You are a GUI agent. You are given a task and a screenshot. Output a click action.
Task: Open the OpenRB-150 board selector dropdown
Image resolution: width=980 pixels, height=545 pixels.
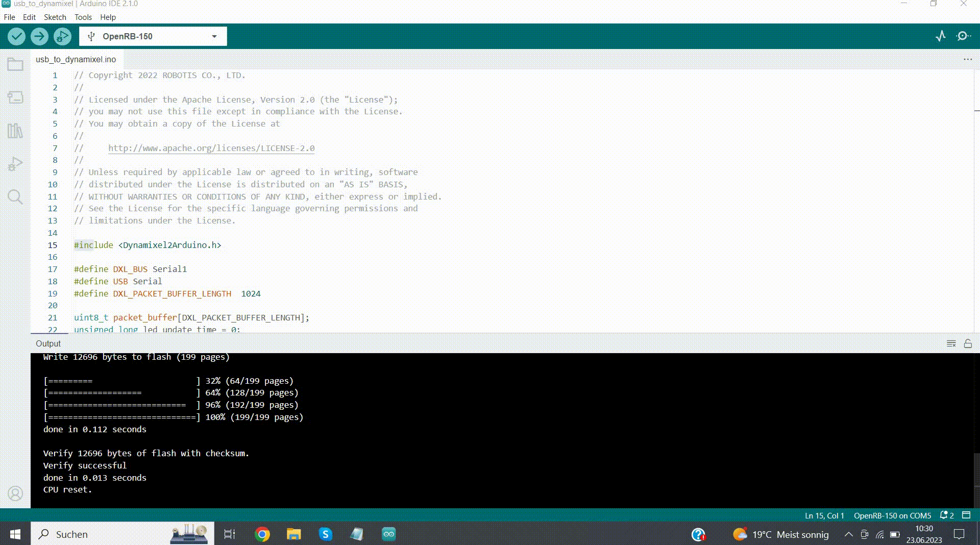(x=153, y=36)
